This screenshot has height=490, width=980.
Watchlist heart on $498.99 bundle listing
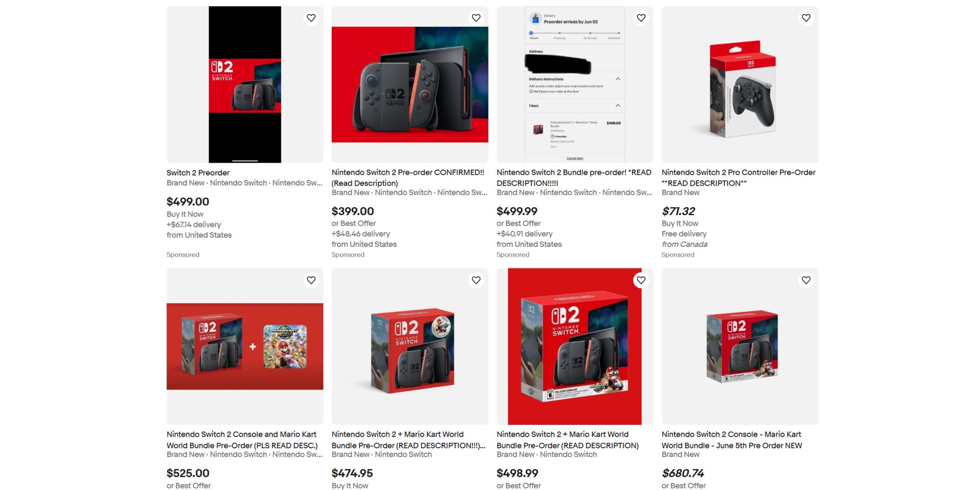pyautogui.click(x=641, y=280)
